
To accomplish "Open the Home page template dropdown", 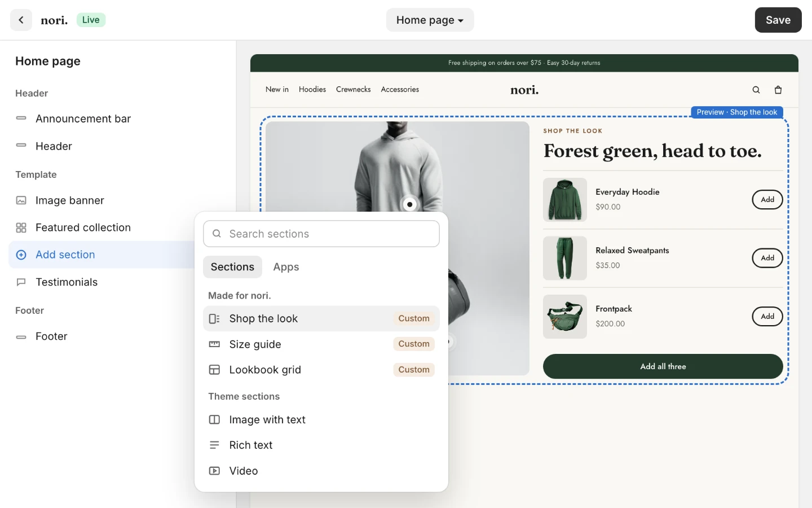I will 430,20.
